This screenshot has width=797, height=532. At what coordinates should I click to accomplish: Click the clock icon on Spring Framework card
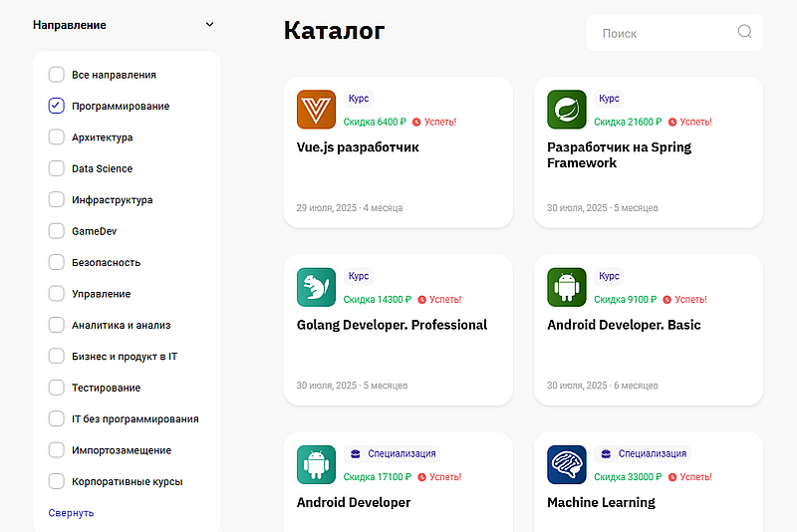pos(671,122)
